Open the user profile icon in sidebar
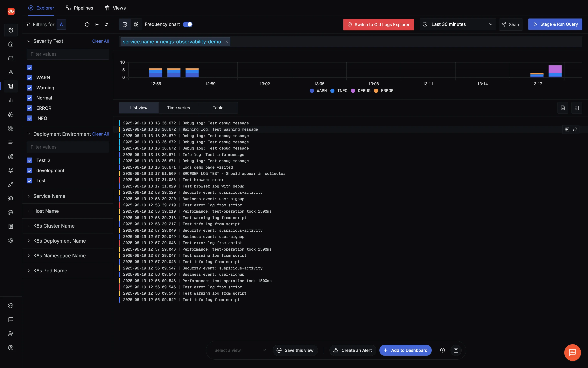The image size is (588, 368). [11, 348]
